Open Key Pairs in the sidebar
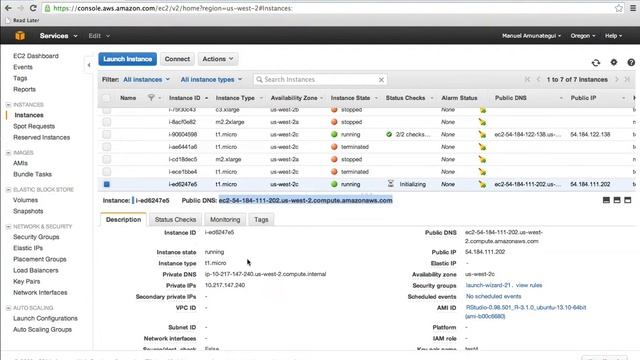Image resolution: width=640 pixels, height=360 pixels. (x=27, y=282)
